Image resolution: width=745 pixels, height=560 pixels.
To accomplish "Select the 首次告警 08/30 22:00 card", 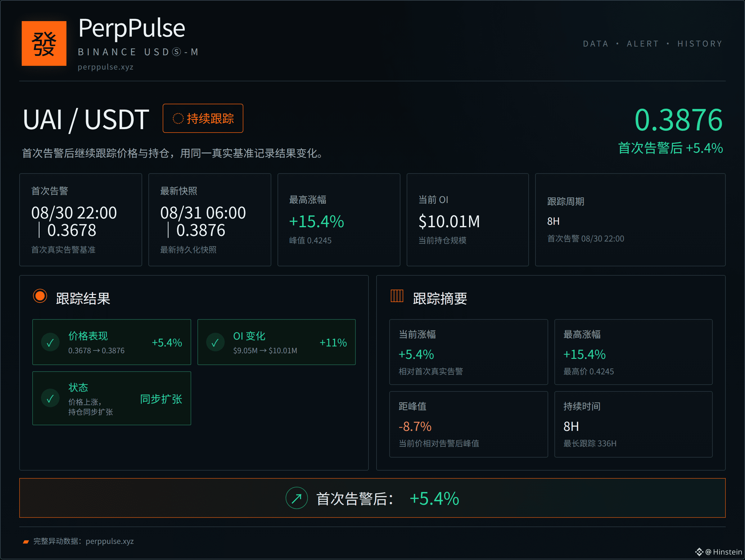I will coord(80,220).
